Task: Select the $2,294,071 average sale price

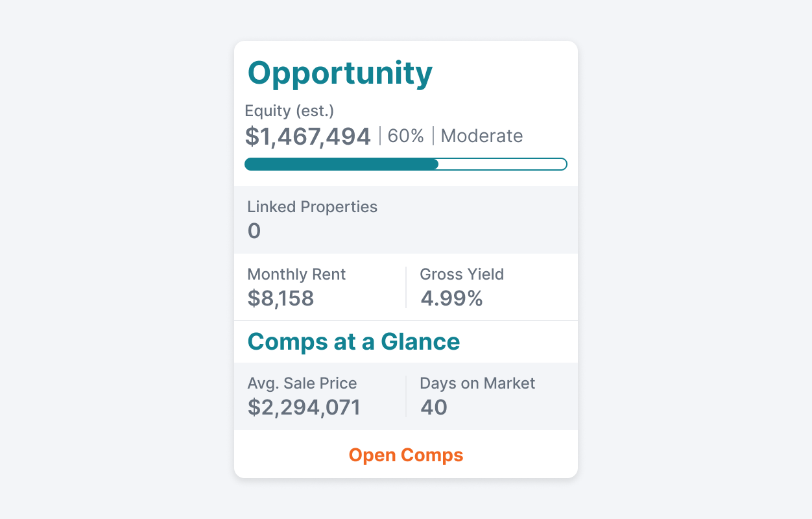Action: [x=304, y=407]
